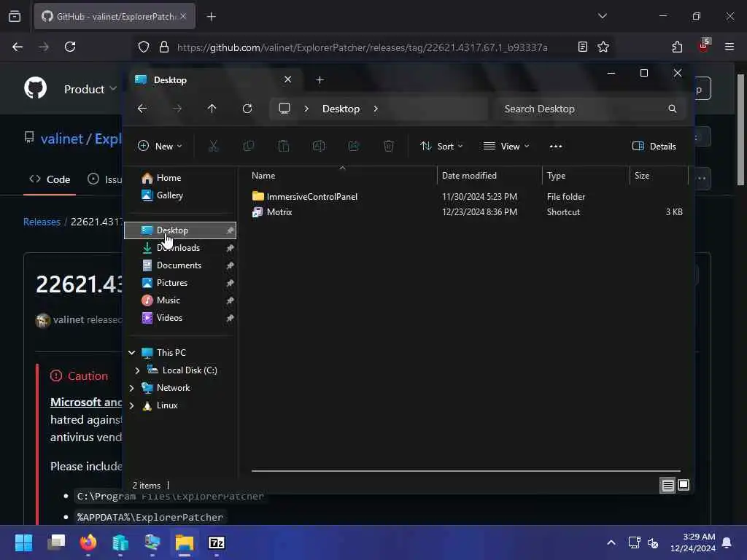Click chevron after Desktop in address bar
The height and width of the screenshot is (560, 747).
(376, 109)
